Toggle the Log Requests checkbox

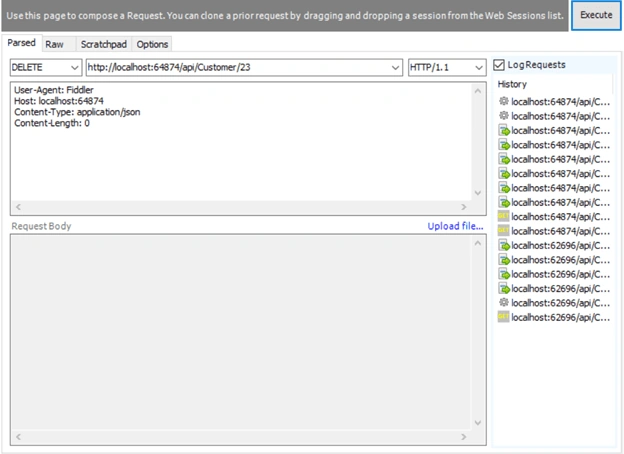499,65
